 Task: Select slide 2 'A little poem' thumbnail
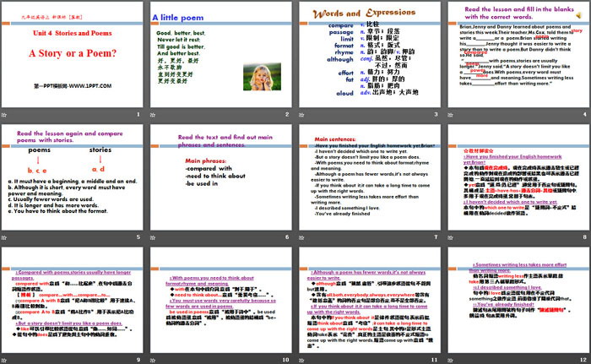coord(221,54)
